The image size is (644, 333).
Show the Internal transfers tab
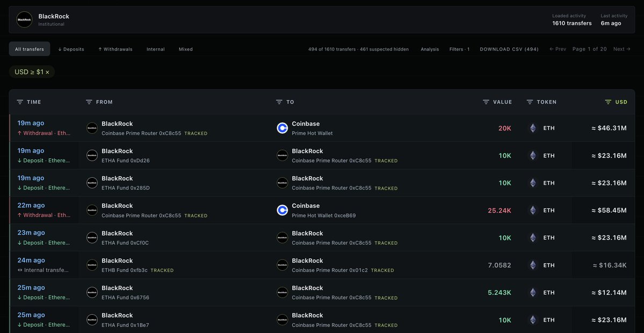tap(156, 49)
